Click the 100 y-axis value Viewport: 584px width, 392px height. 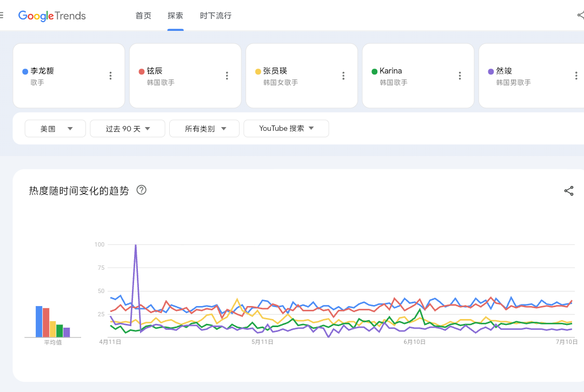click(x=99, y=244)
